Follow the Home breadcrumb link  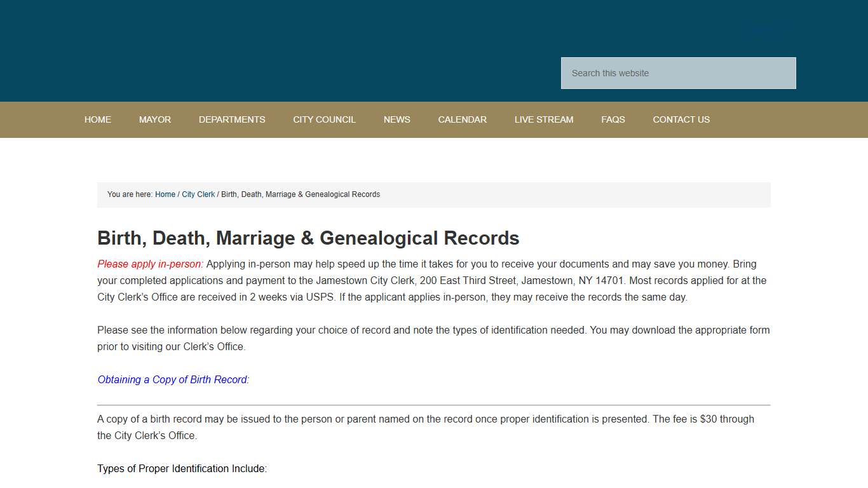165,194
